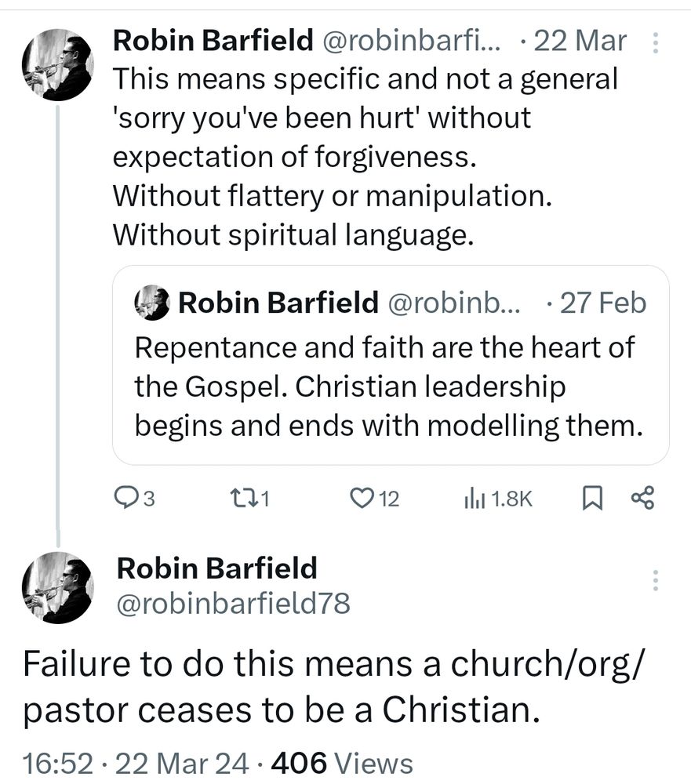The width and height of the screenshot is (691, 784).
Task: Click the '27 Feb' date in quoted tweet
Action: [602, 303]
